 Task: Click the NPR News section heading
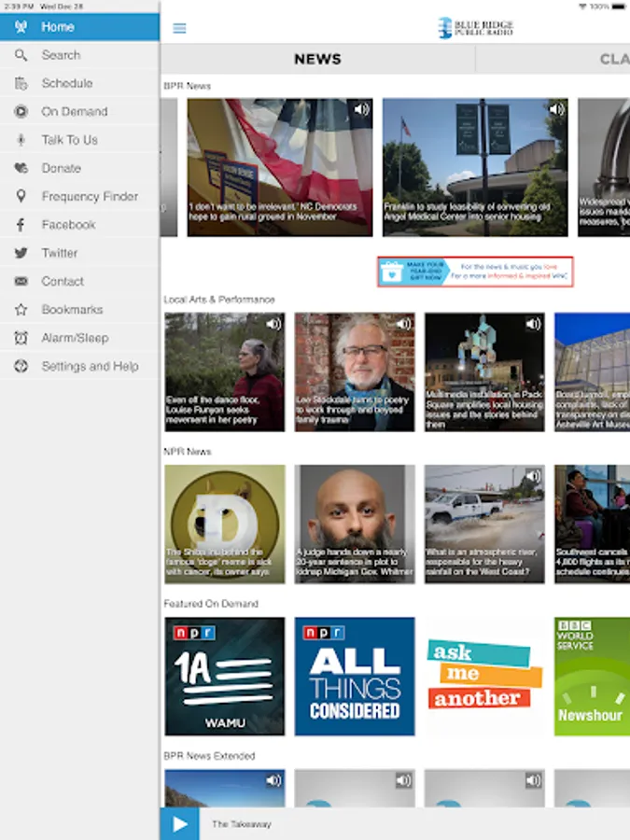pyautogui.click(x=187, y=452)
